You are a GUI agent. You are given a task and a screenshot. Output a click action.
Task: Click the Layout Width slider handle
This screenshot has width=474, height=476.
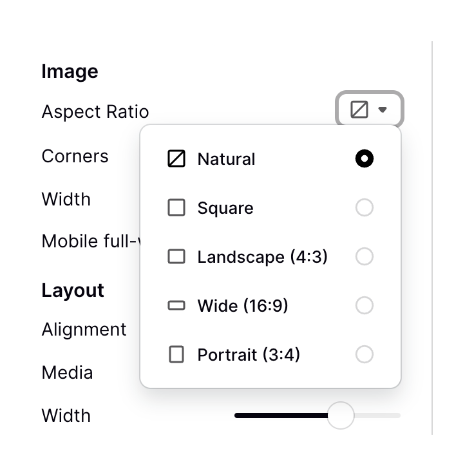[340, 415]
